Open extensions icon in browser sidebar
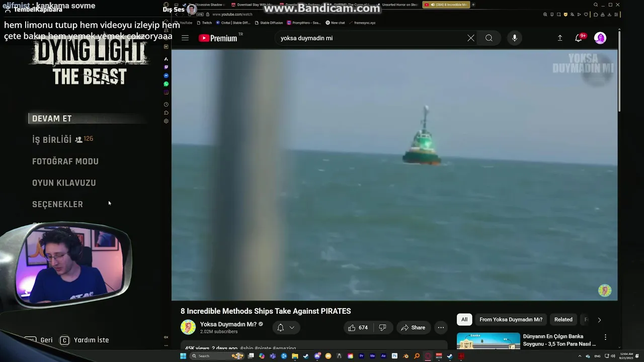Image resolution: width=644 pixels, height=362 pixels. tap(166, 113)
